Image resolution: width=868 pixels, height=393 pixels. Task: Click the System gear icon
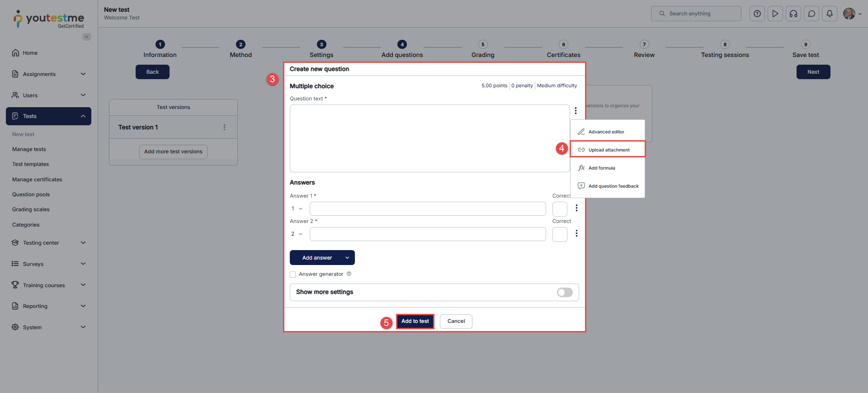tap(15, 327)
